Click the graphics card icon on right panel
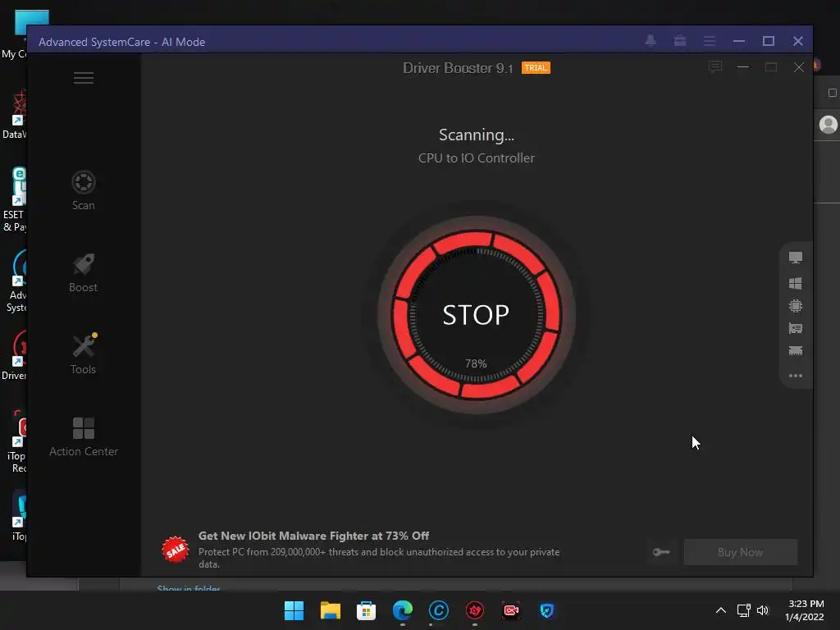 tap(796, 328)
